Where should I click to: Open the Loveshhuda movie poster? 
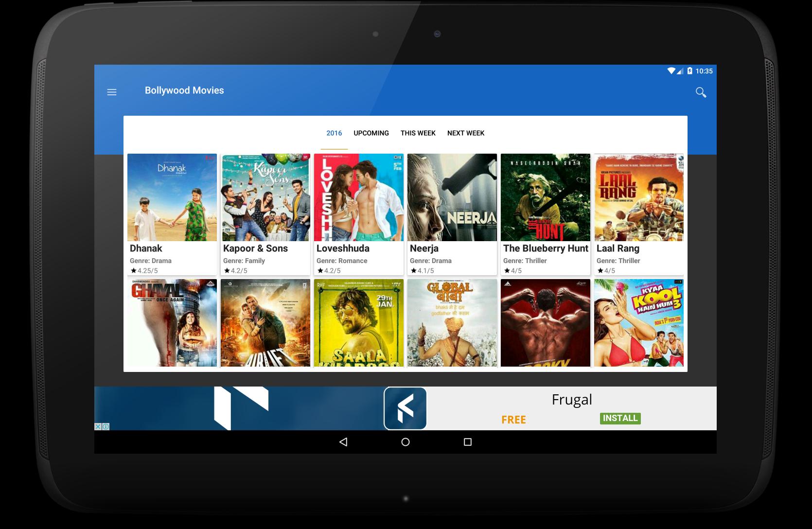pos(359,197)
